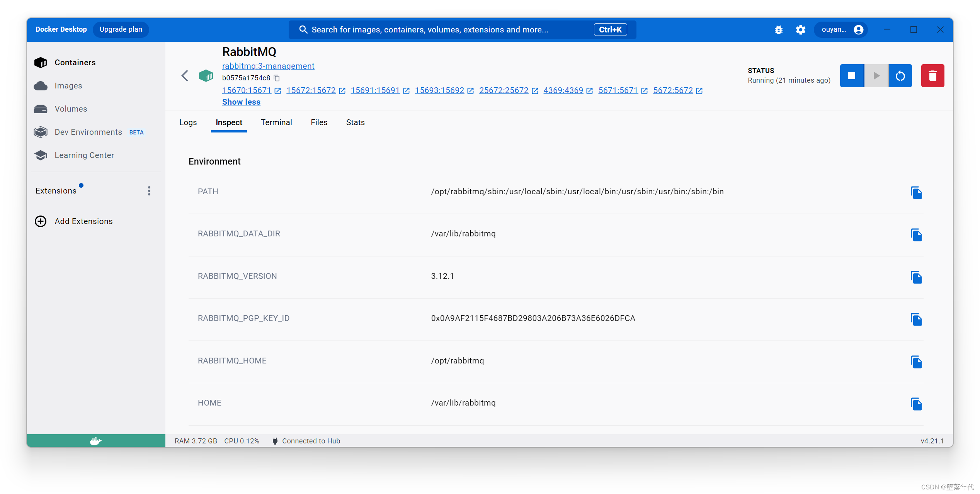This screenshot has width=980, height=494.
Task: Copy the RABBITMQ_PGP_KEY_ID value
Action: (916, 319)
